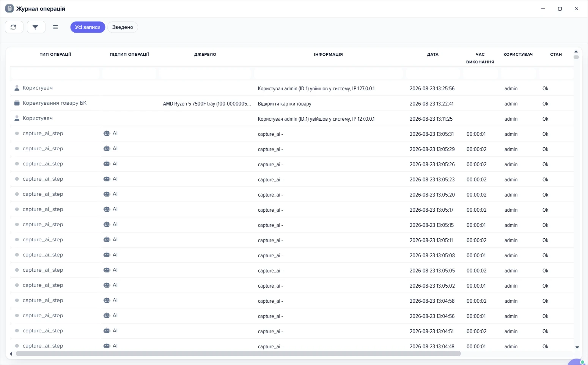
Task: Sort by the ПІДТИП ОПЕРАЦІЇ column header
Action: point(129,54)
